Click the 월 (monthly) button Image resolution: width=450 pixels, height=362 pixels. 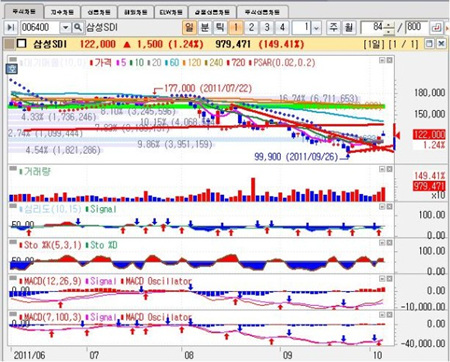348,27
